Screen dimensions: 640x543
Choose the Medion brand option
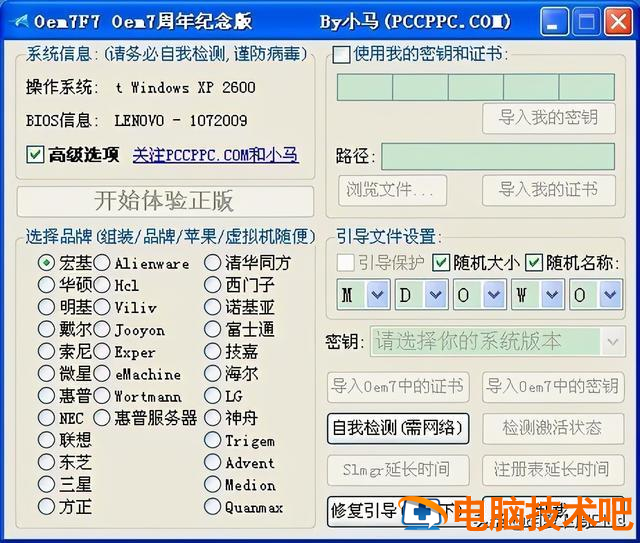(213, 484)
